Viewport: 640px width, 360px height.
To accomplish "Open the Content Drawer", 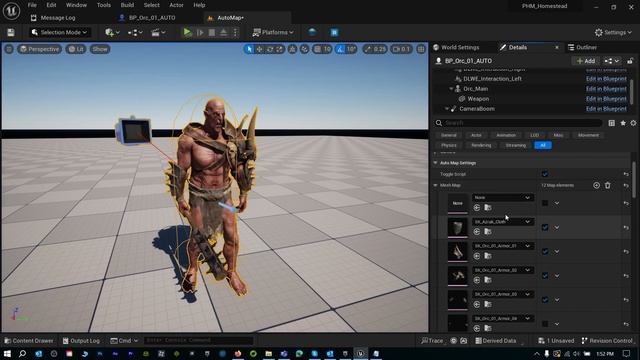I will click(x=29, y=340).
